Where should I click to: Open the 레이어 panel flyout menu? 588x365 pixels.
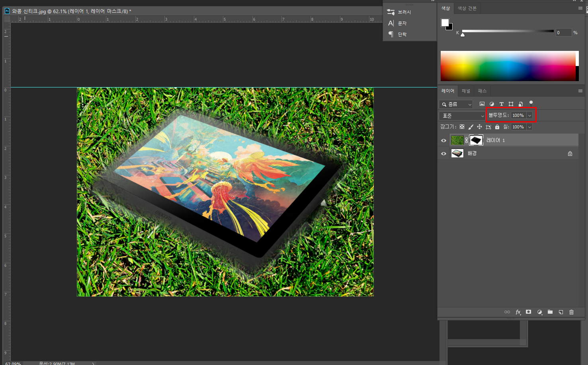pos(580,91)
